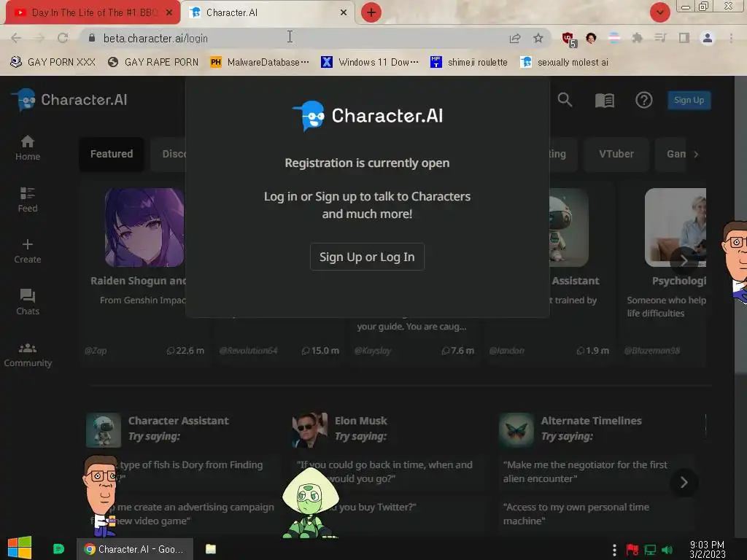This screenshot has width=747, height=560.
Task: Open the Alternate Timelines avatar
Action: tap(516, 430)
